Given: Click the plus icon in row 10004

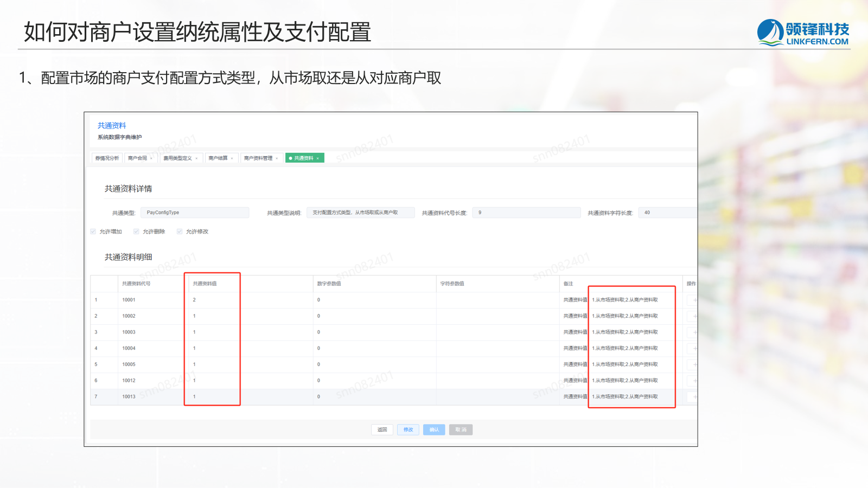Looking at the screenshot, I should click(694, 348).
